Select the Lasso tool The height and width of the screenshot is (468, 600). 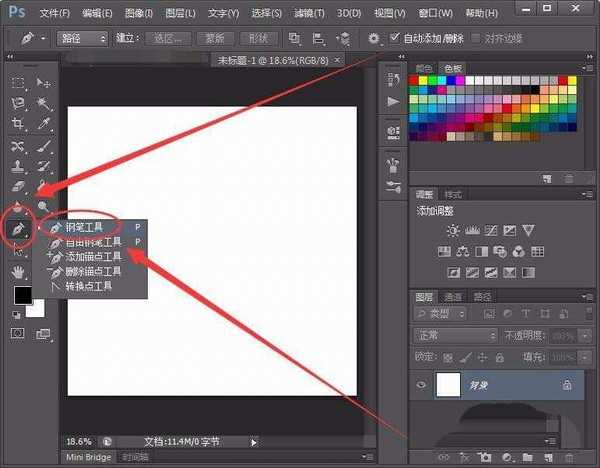point(18,103)
